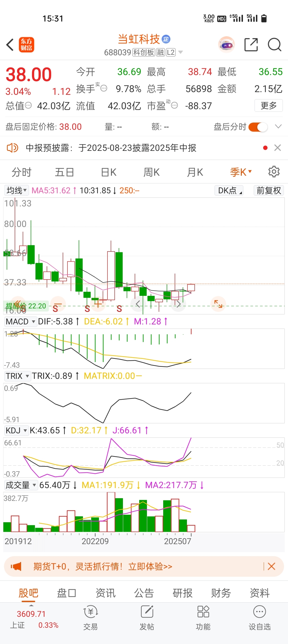
Task: Tap the battery status icon
Action: [x=264, y=18]
